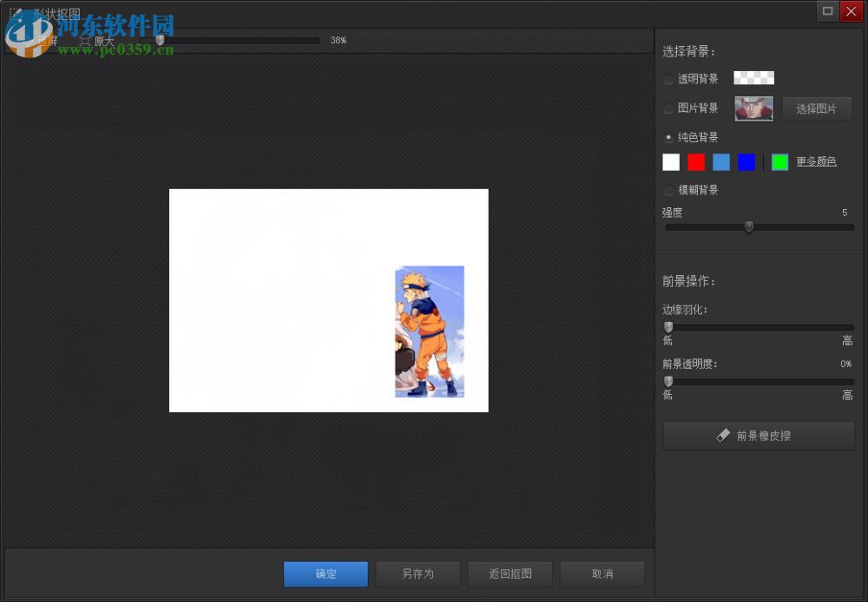Pick the light blue color swatch
This screenshot has width=868, height=602.
(x=721, y=162)
